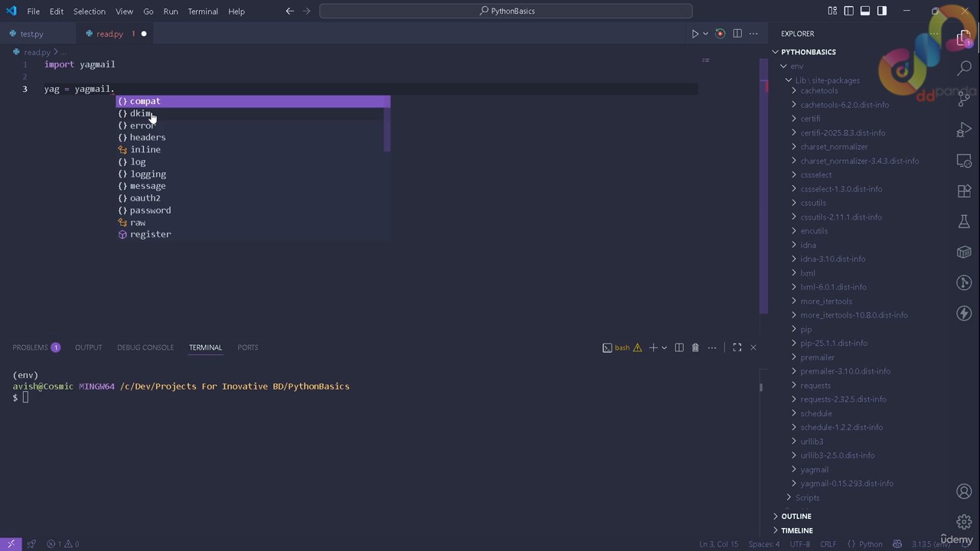Toggle the Secondary Side Bar layout button
Screen dimensions: 980x551
(882, 11)
